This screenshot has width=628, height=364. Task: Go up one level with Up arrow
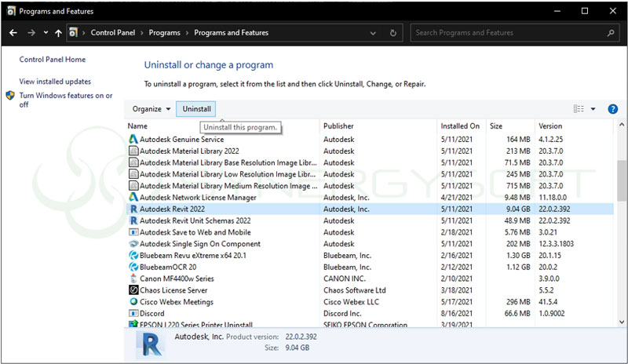click(x=58, y=33)
